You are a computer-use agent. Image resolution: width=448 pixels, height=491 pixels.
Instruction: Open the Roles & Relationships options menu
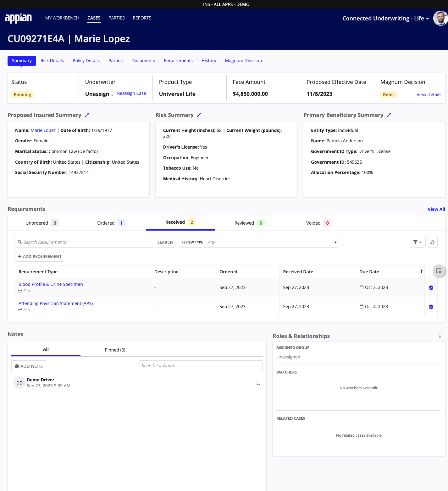pos(440,336)
